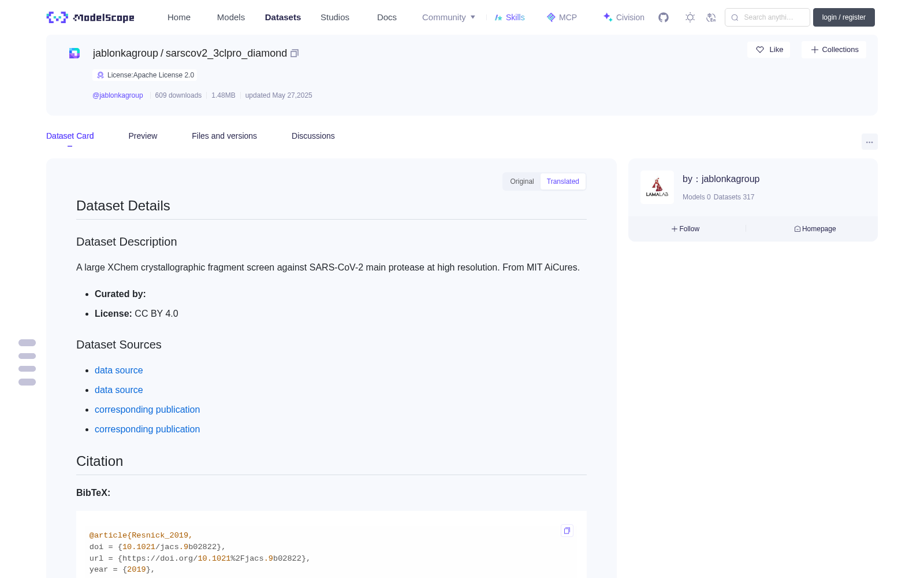
Task: Focus the Search anything field
Action: click(x=767, y=17)
